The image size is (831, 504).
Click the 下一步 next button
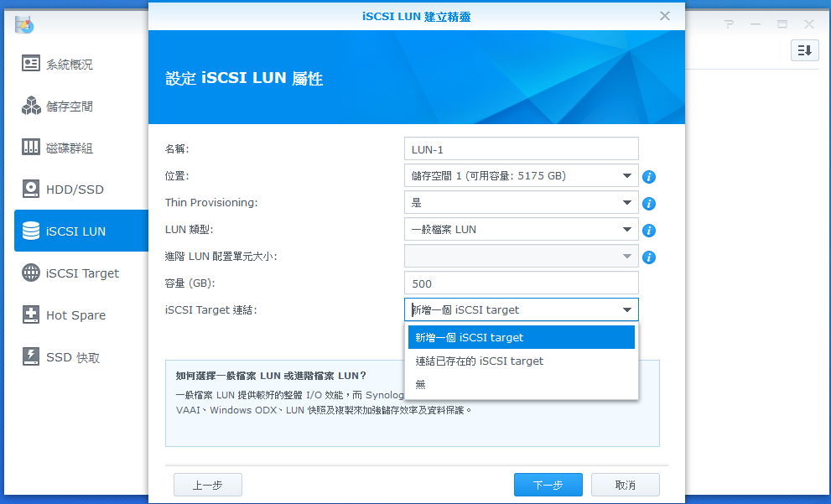[548, 485]
